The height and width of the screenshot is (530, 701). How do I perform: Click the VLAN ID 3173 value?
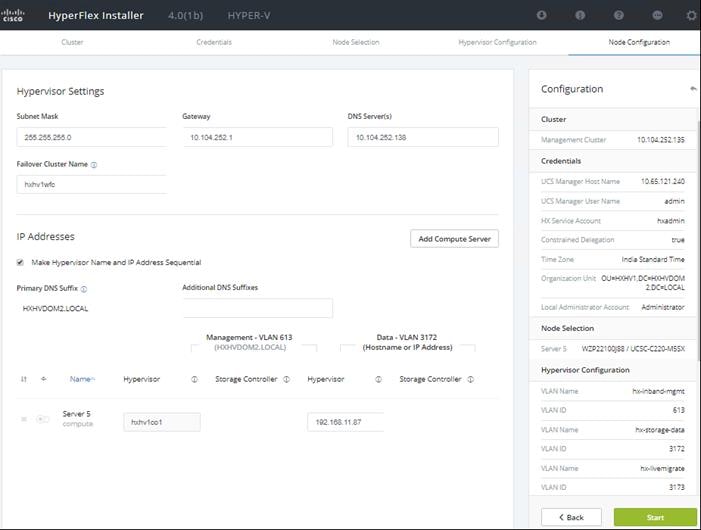point(677,487)
